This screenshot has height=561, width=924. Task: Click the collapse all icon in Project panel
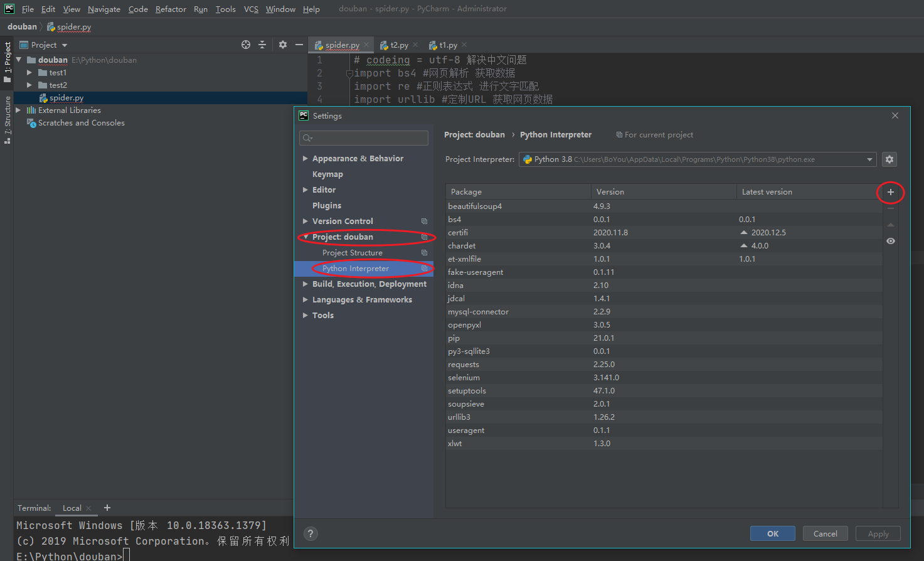[262, 45]
